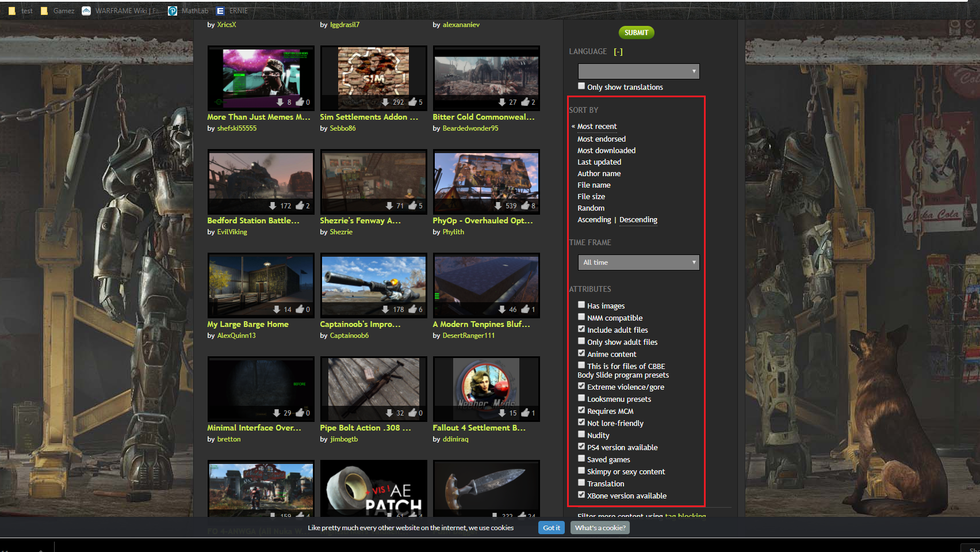The width and height of the screenshot is (980, 552).
Task: Click download icon on A Modern Tenpines Bluff
Action: click(x=502, y=309)
